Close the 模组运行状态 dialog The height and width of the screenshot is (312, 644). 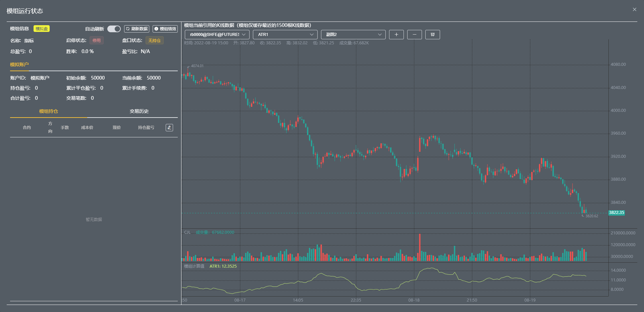click(634, 9)
